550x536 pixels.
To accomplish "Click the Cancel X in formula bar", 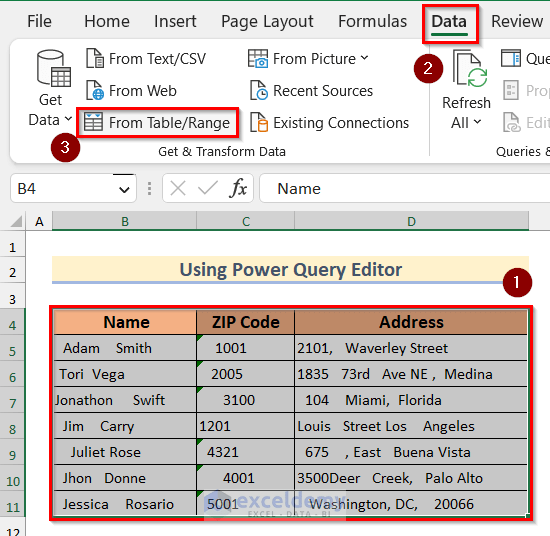I will (x=178, y=188).
